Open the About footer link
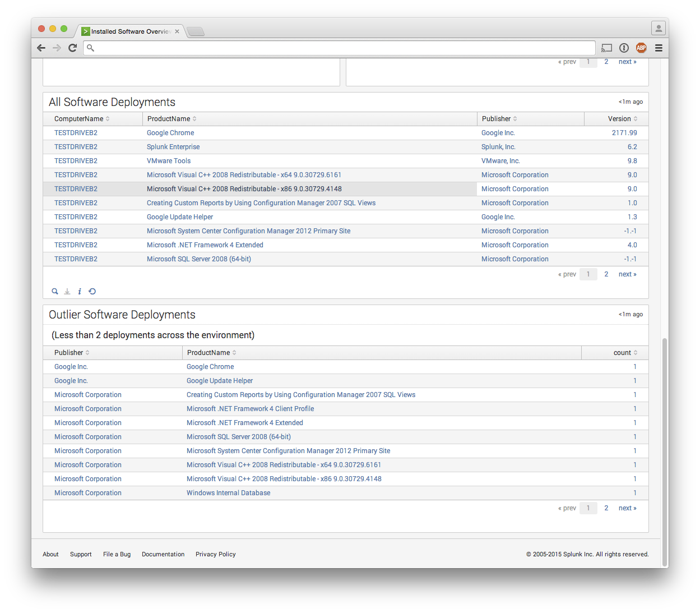This screenshot has height=613, width=700. tap(50, 554)
